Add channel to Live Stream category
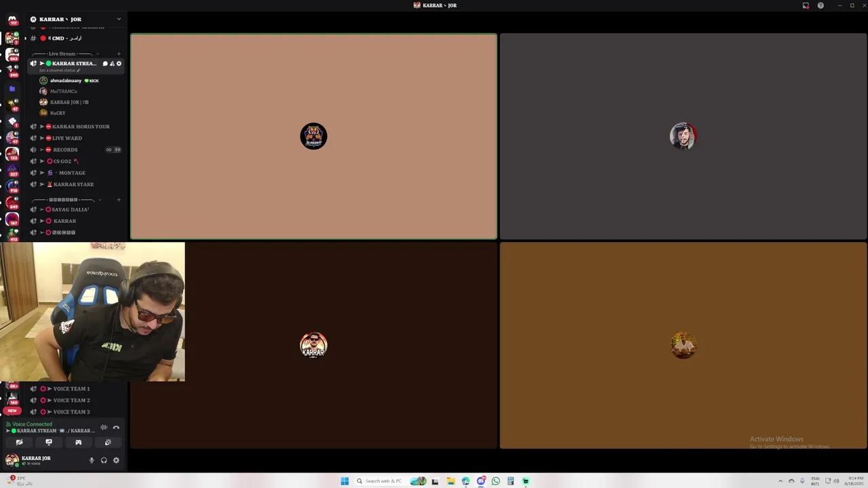Screen dimensions: 868x488 tap(119, 54)
